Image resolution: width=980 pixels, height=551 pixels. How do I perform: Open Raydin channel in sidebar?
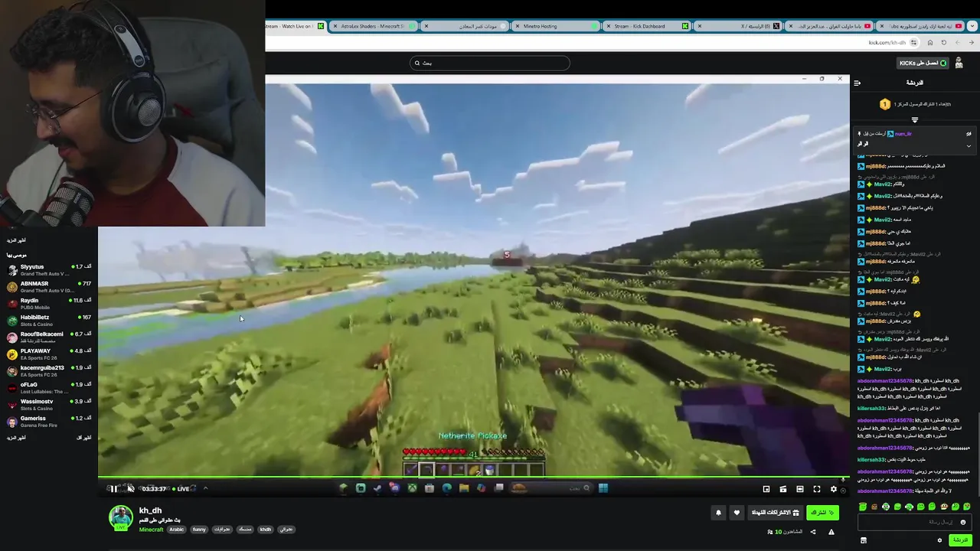[49, 303]
